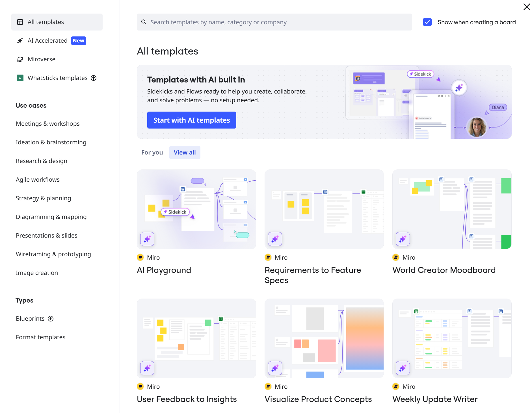Click the AI Accelerated sparkle icon
Viewport: 532px width, 413px height.
[20, 41]
